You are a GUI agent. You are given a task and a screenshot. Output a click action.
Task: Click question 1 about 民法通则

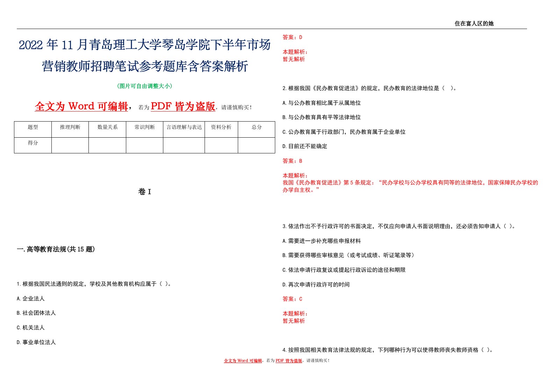pos(95,284)
